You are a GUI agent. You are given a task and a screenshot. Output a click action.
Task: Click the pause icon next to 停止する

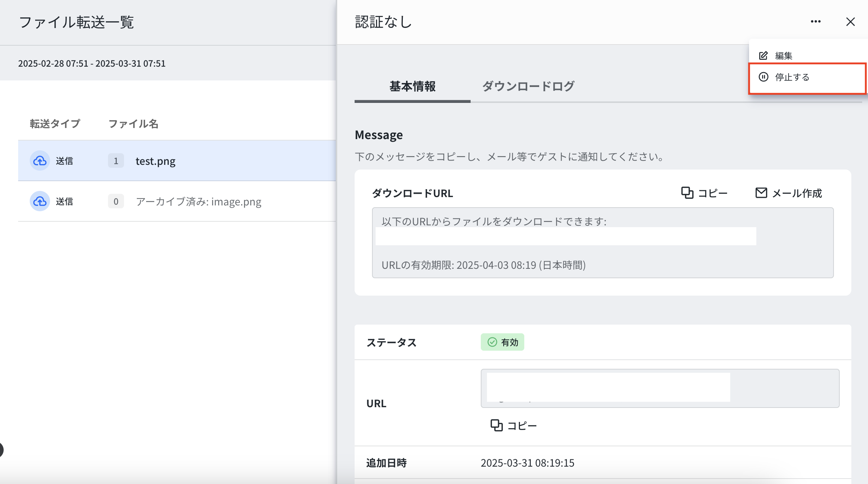[764, 77]
